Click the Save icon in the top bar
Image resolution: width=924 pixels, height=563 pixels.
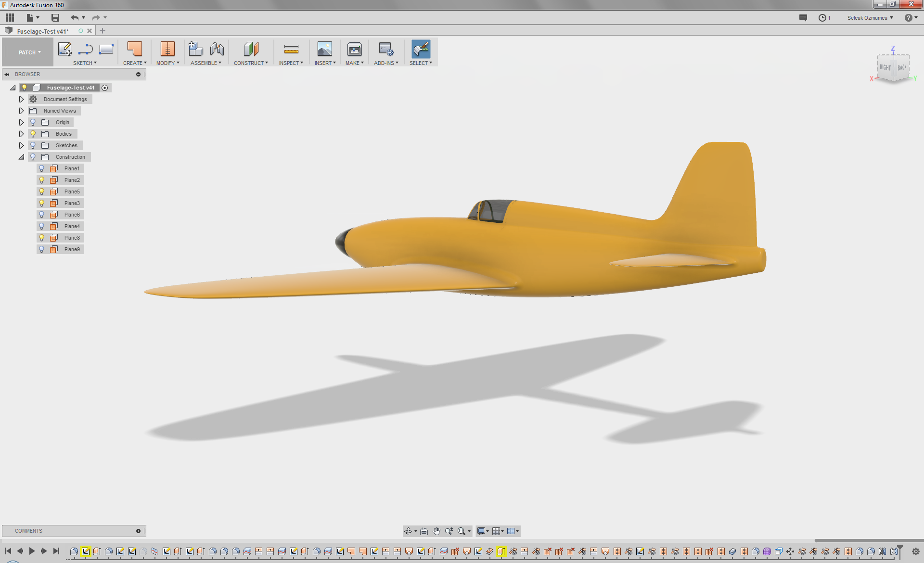(55, 18)
